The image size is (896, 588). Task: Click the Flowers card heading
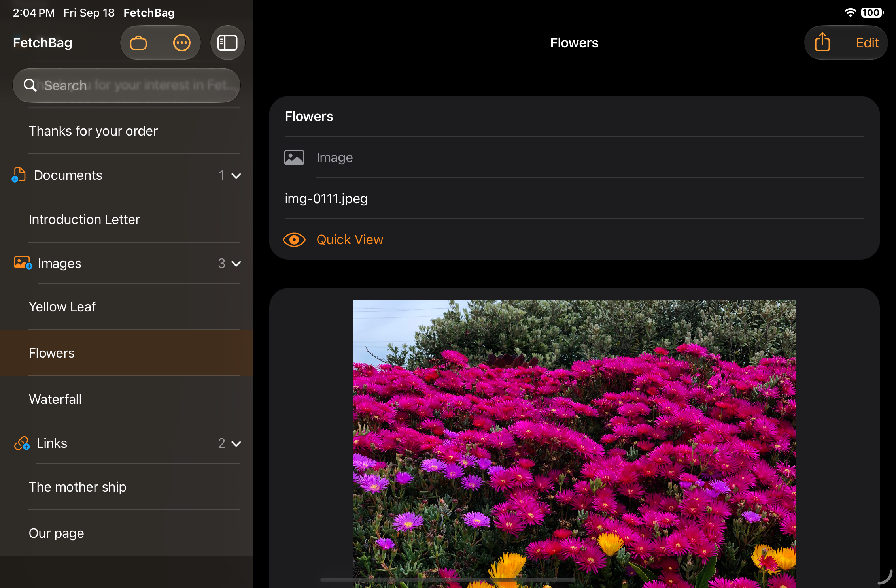pyautogui.click(x=309, y=116)
